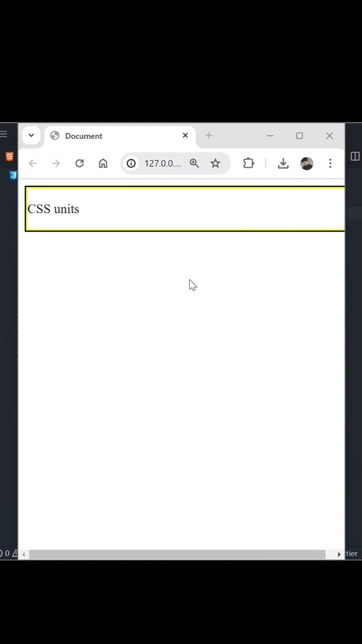The height and width of the screenshot is (644, 362).
Task: Open a new tab with plus button
Action: point(209,135)
